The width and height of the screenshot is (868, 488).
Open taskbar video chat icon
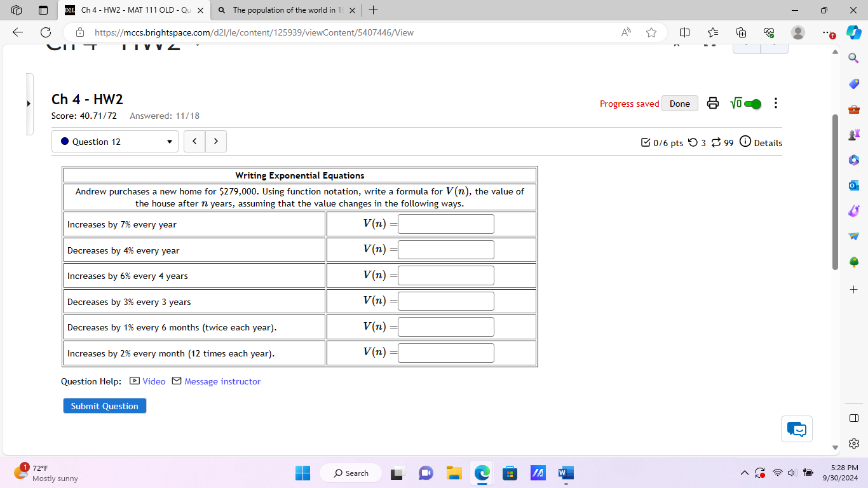[x=426, y=473]
